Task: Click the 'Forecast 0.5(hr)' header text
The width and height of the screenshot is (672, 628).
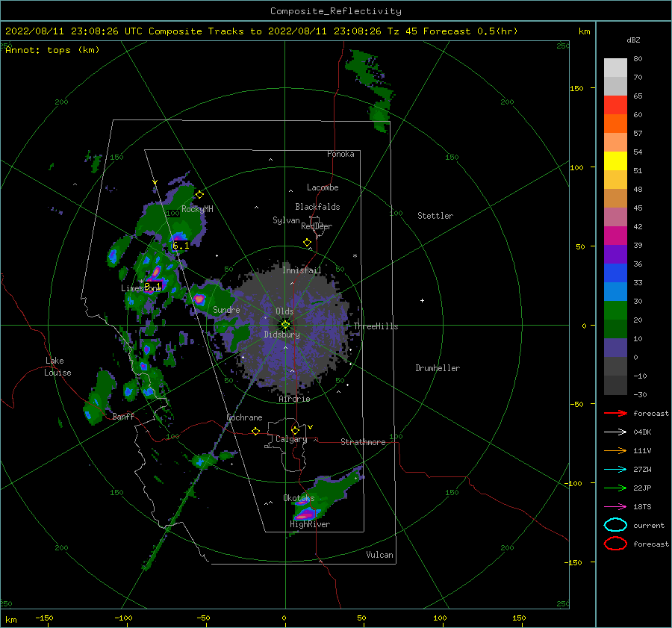Action: 470,31
